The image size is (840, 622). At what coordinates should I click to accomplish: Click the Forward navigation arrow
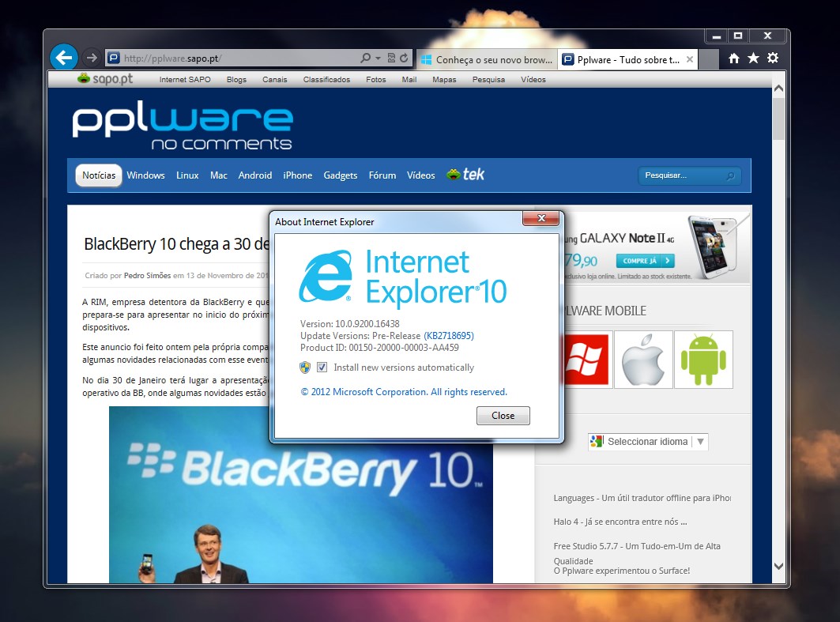coord(92,58)
